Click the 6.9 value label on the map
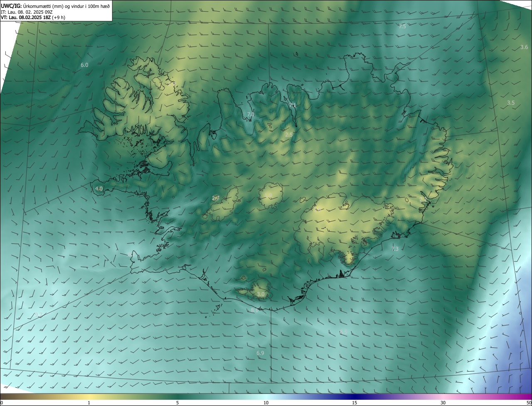Viewport: 532px width, 406px height. pyautogui.click(x=260, y=353)
